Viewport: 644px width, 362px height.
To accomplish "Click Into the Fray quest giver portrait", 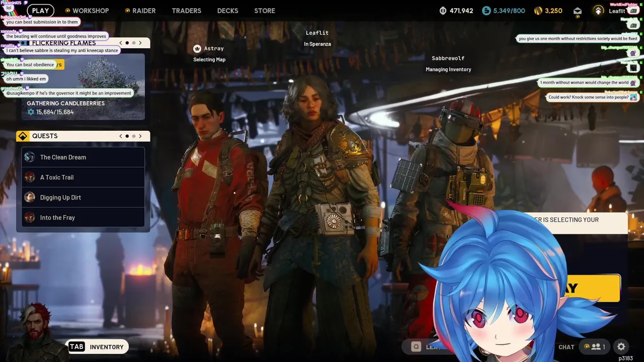I will (x=30, y=217).
